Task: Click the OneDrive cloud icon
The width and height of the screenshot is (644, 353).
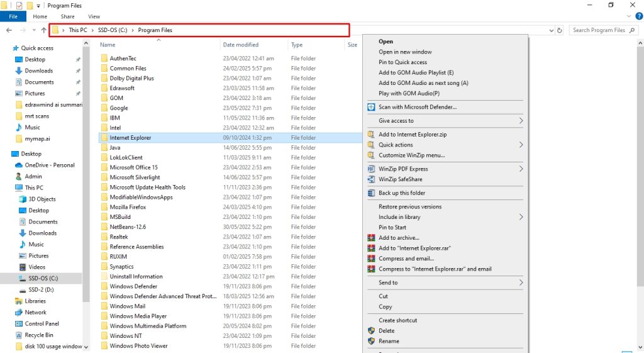Action: click(x=18, y=165)
